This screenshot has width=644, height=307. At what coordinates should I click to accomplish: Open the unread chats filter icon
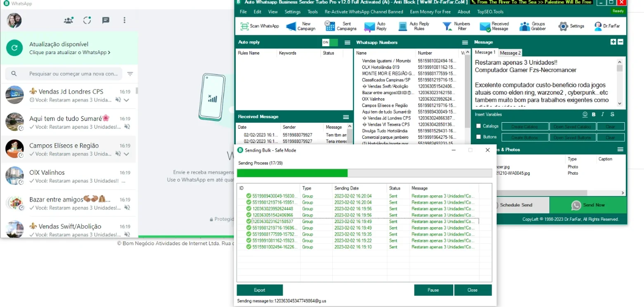point(130,74)
